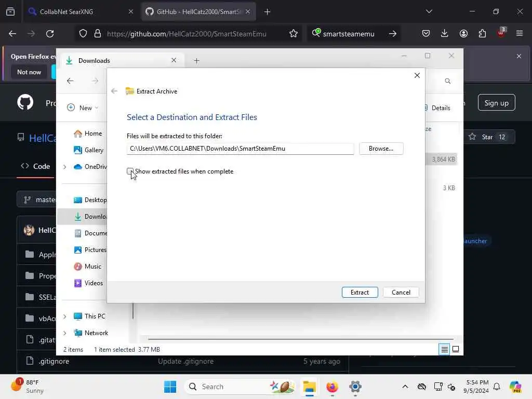Save page to Pocket

426,34
